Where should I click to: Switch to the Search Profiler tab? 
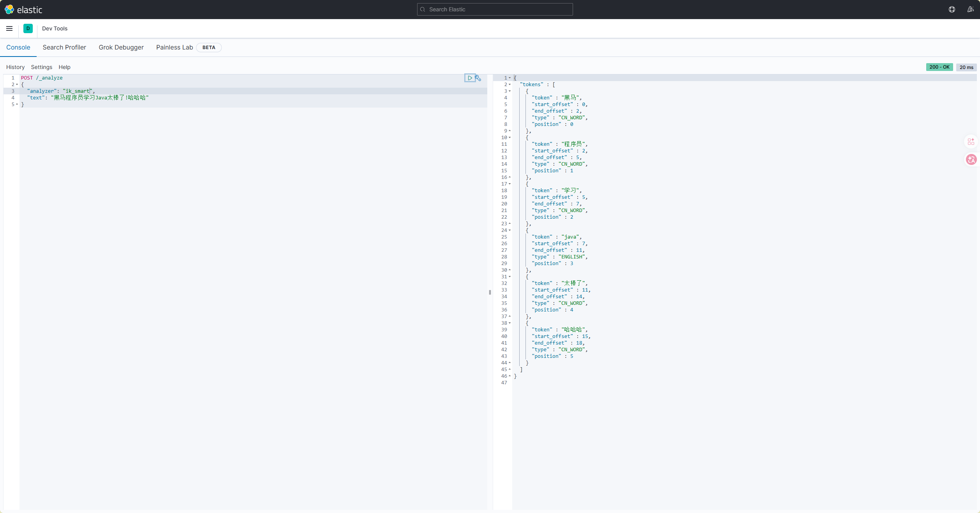point(64,47)
